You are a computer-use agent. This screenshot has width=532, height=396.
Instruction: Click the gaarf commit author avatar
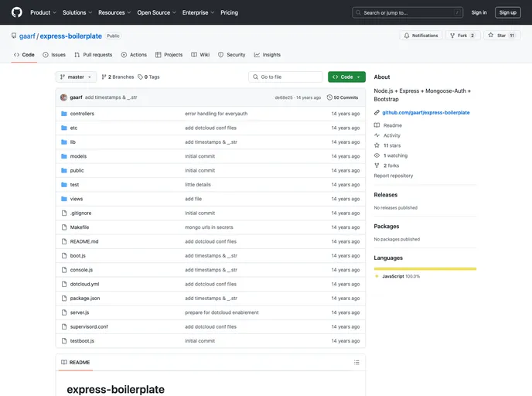click(63, 97)
